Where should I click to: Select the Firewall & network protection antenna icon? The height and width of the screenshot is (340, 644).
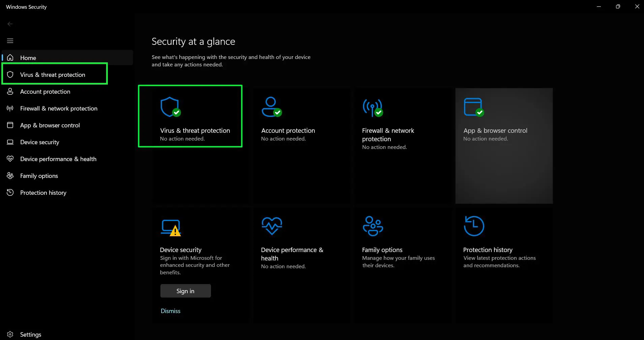[x=372, y=107]
